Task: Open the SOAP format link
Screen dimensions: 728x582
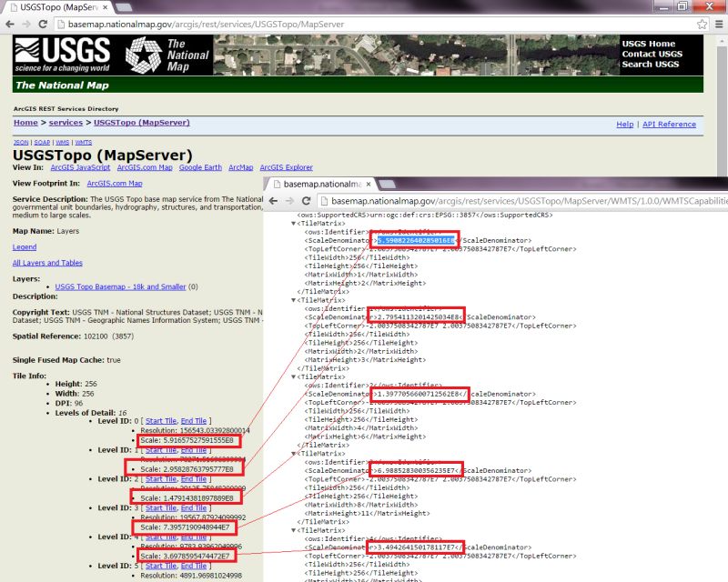Action: [x=42, y=142]
